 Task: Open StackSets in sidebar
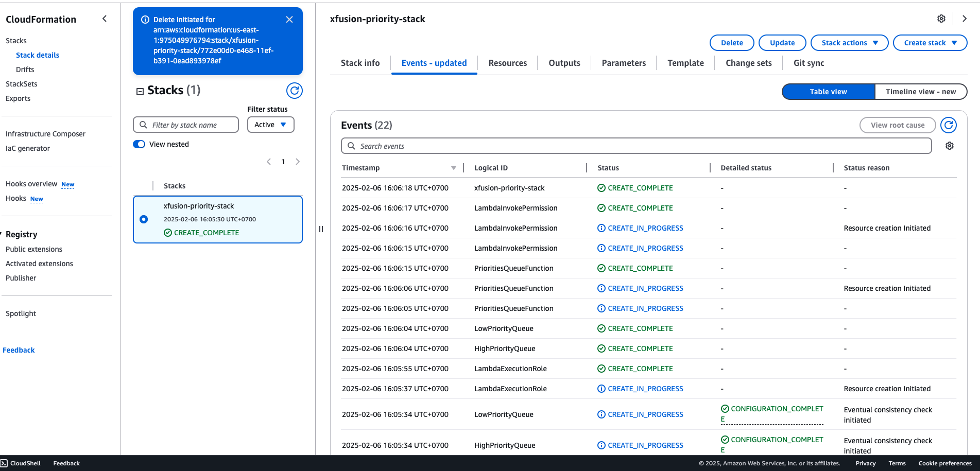point(22,84)
